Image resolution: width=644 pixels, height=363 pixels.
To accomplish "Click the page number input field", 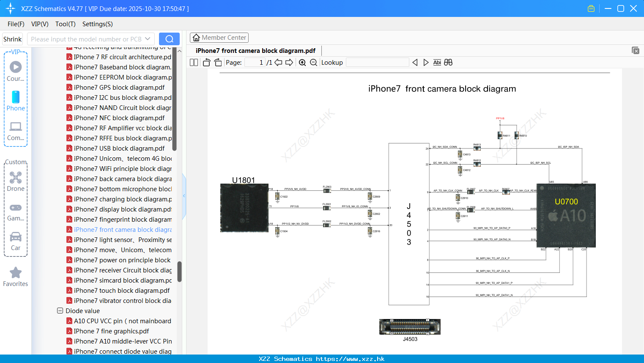I will (x=255, y=63).
